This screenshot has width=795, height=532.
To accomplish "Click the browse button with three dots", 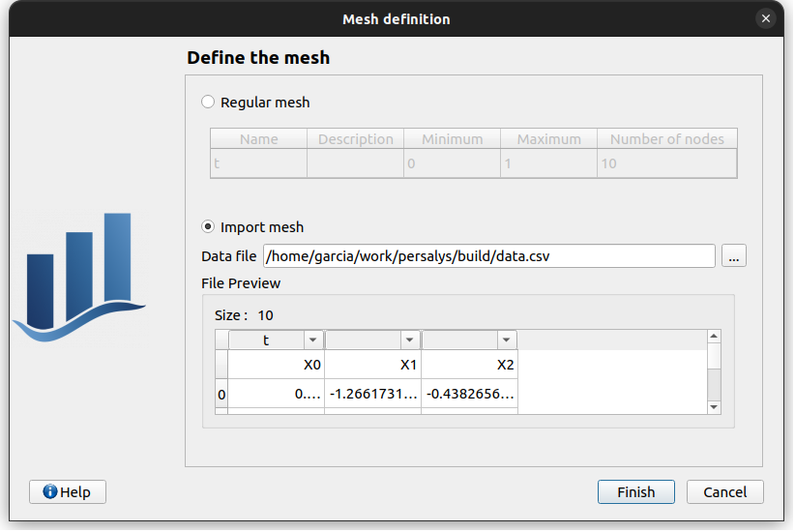I will pos(734,256).
